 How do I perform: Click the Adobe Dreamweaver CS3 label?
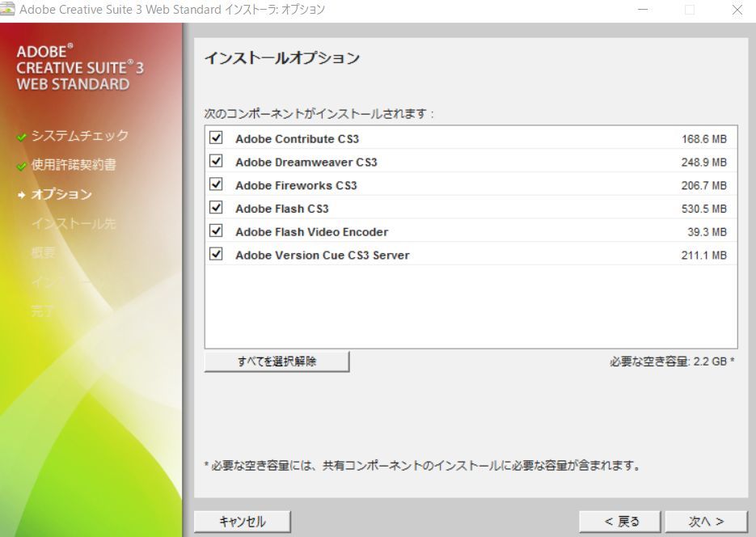(x=306, y=162)
